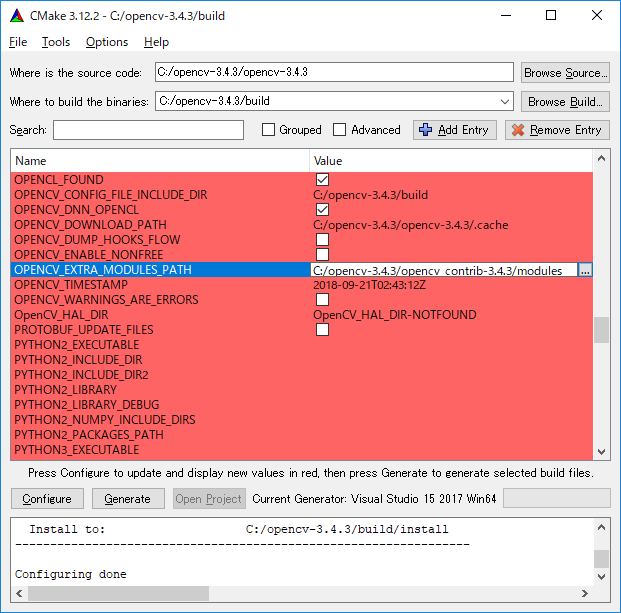
Task: Select the PYTHON2_PACKAGES_PATH row
Action: pos(301,435)
